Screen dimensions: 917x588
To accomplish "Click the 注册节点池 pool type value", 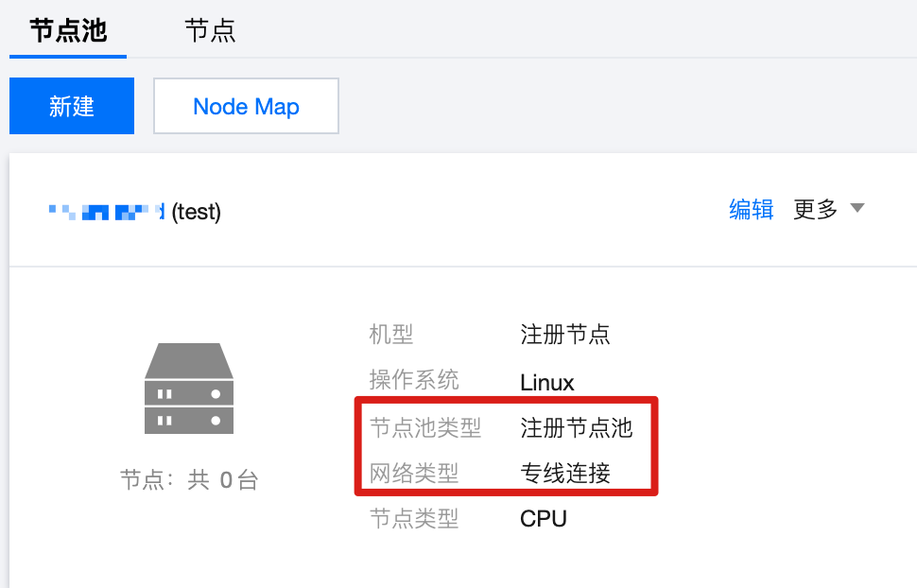I will pyautogui.click(x=576, y=427).
